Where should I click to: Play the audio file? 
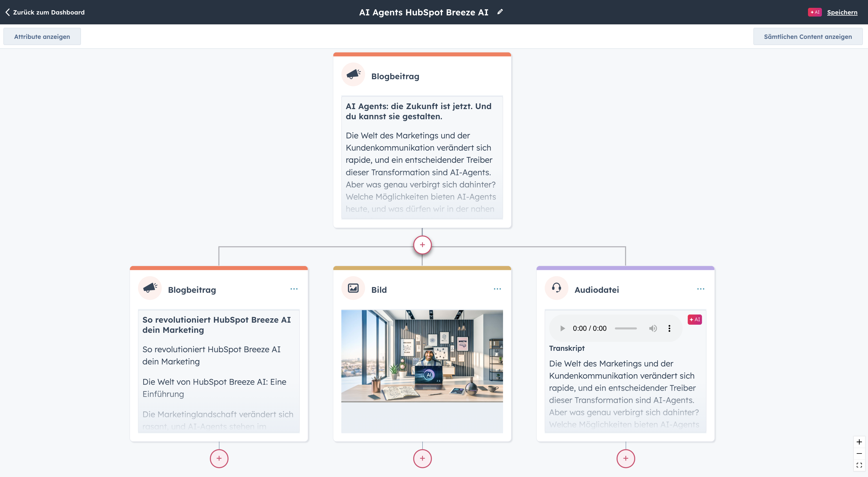562,328
